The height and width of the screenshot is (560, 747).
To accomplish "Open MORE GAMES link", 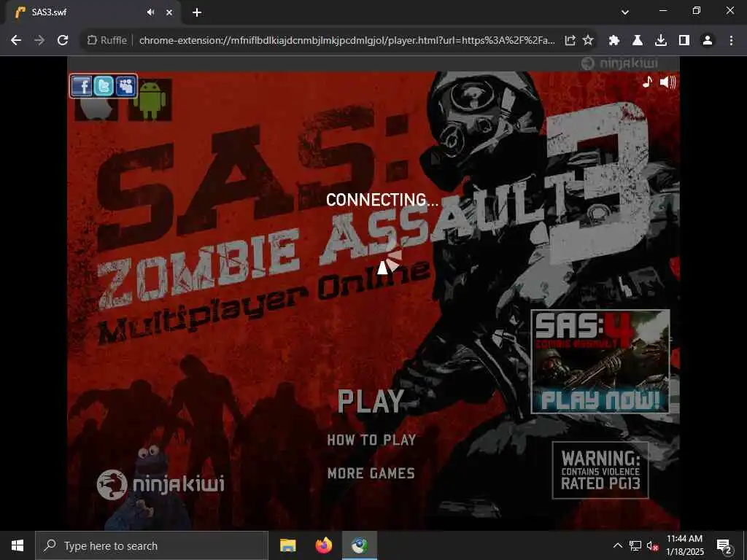I will click(x=371, y=473).
